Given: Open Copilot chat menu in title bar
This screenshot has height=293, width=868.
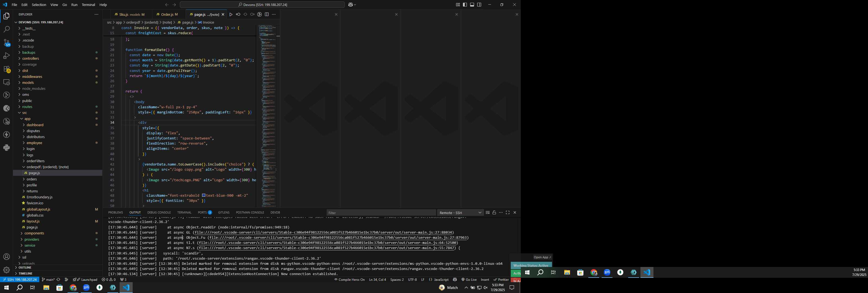Looking at the screenshot, I should [352, 5].
